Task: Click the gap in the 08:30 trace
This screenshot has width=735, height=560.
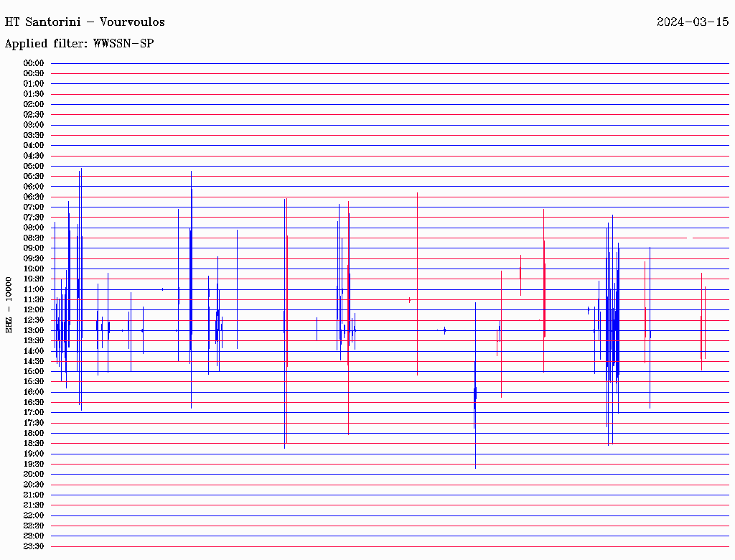Action: point(690,238)
